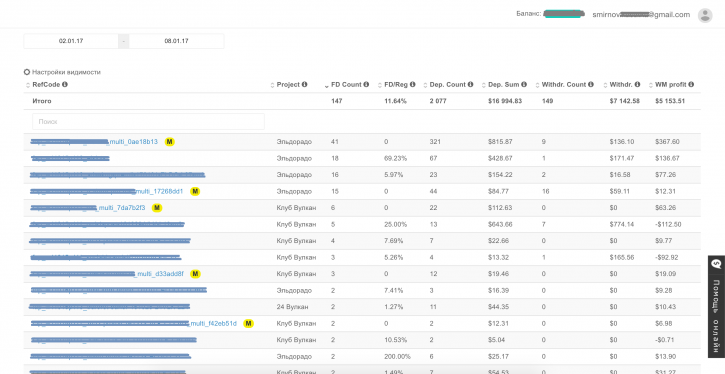
Task: Click the negative profit value -$112.50
Action: pos(669,225)
